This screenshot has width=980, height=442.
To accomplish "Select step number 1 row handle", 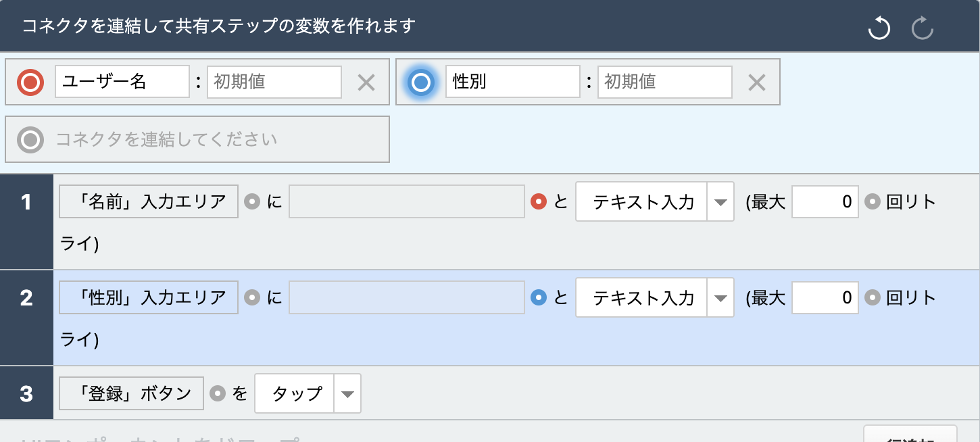I will (26, 222).
